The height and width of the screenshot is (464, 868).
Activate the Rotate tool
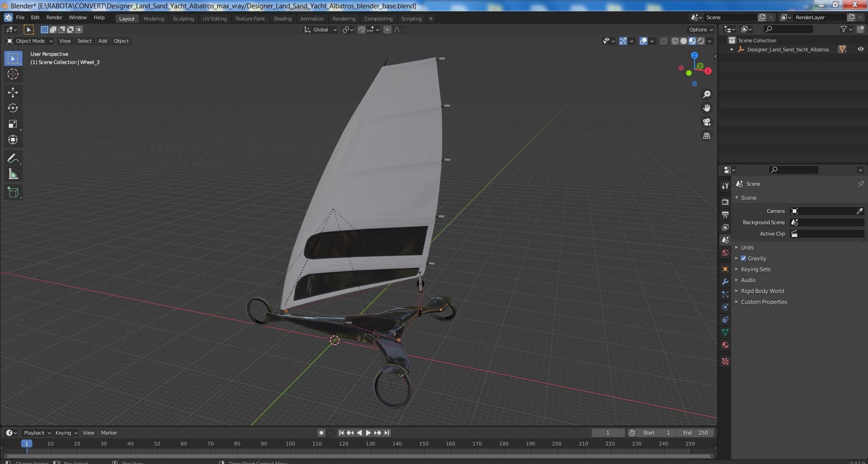click(13, 108)
